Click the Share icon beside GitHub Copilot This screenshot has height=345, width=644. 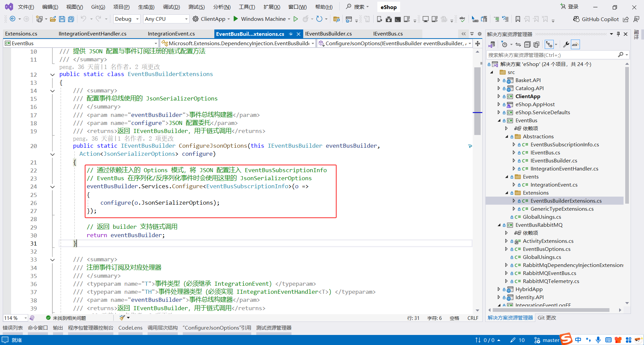pos(626,19)
